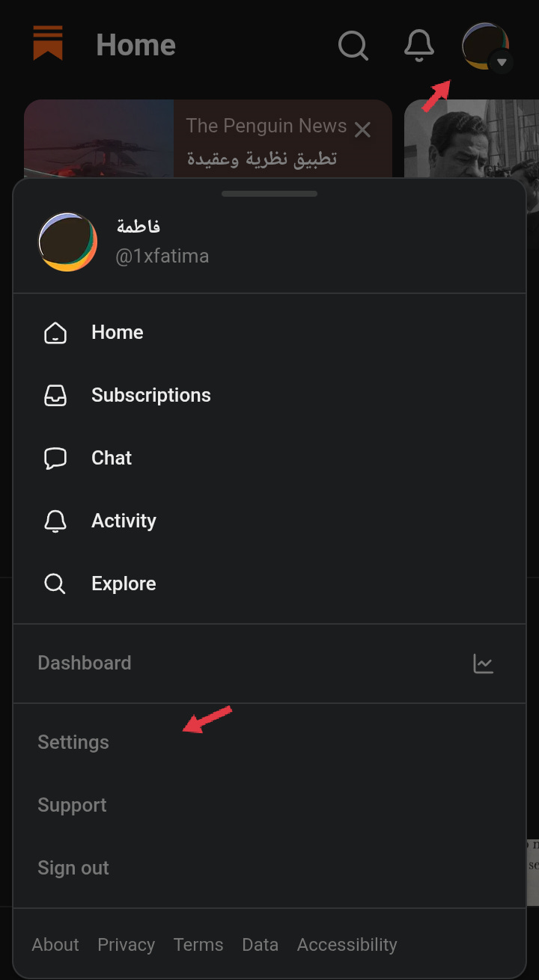Open the @1xfatima profile avatar in sheet

pos(67,242)
